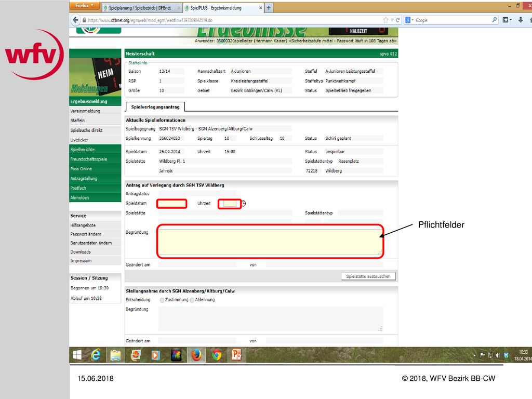
Task: Click Abmelden to log out
Action: coord(95,197)
